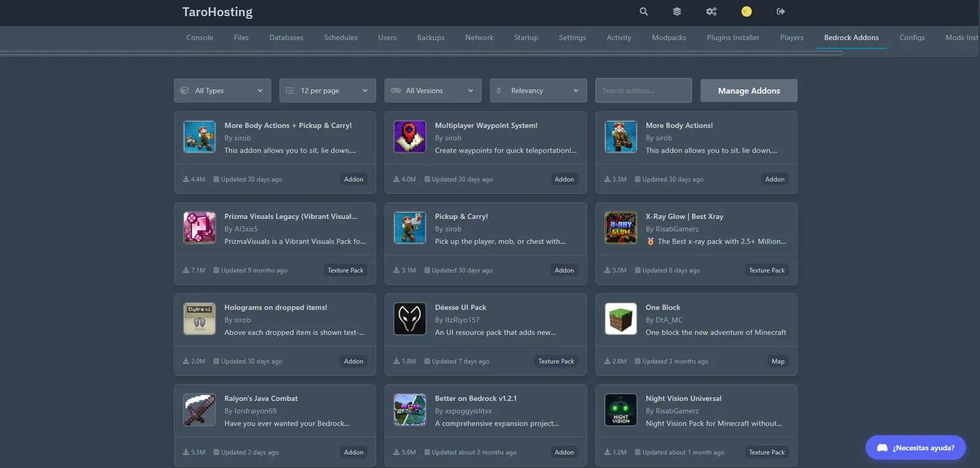Click the 5.6M downloads count

pos(409,453)
